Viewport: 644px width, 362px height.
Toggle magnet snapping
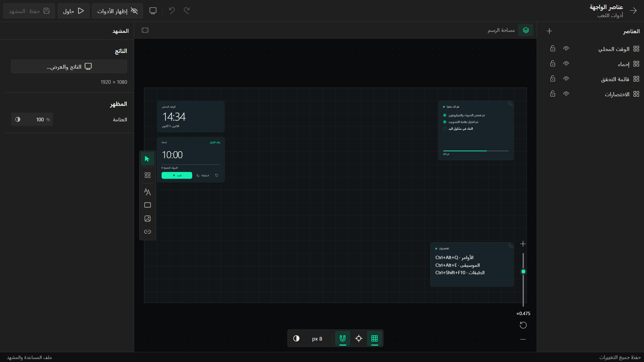[343, 338]
